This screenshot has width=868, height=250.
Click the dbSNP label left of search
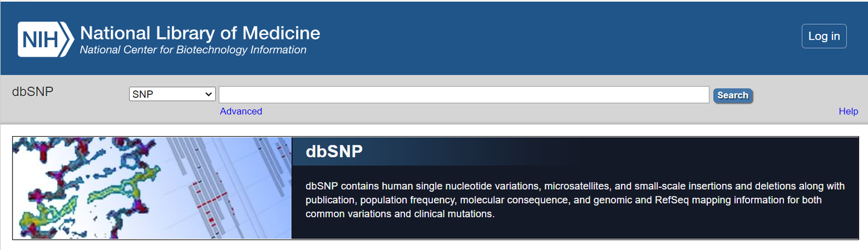tap(33, 92)
